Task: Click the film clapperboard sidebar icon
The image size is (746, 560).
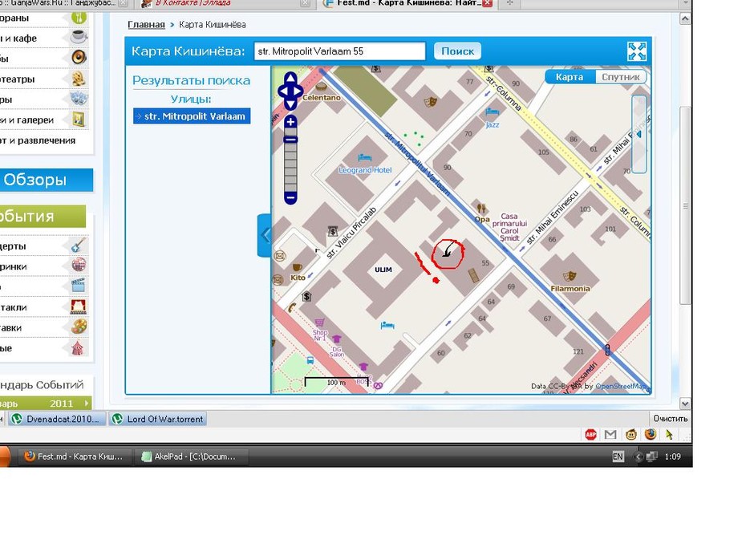Action: [x=79, y=285]
